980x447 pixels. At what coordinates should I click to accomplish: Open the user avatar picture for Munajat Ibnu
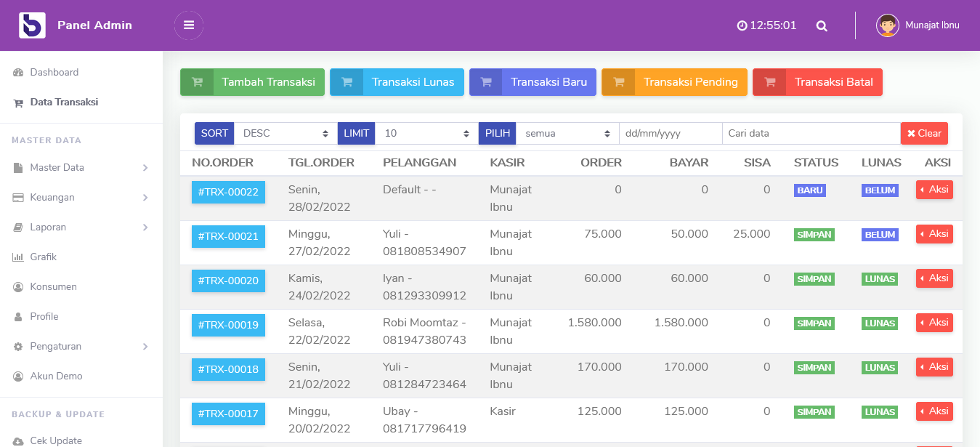tap(888, 25)
